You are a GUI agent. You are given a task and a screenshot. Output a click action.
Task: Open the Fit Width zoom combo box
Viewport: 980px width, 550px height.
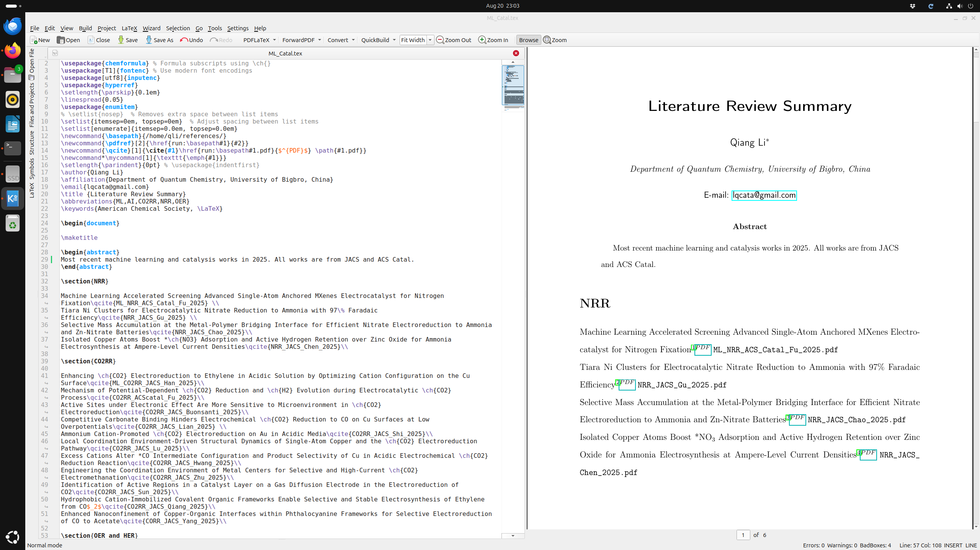pyautogui.click(x=417, y=40)
